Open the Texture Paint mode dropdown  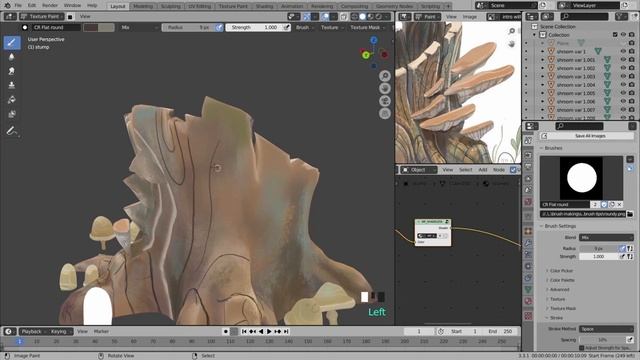click(41, 17)
